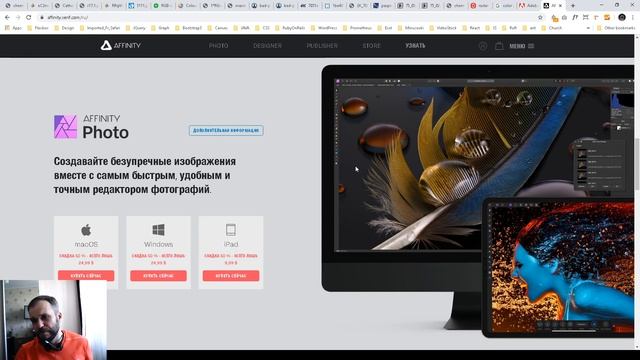
Task: Open the account icon in site header
Action: (x=482, y=46)
